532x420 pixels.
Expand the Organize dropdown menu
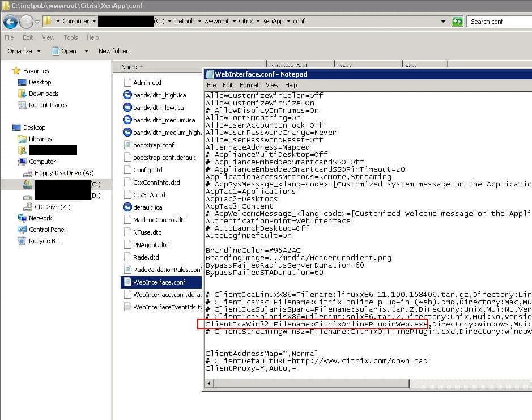pos(39,51)
